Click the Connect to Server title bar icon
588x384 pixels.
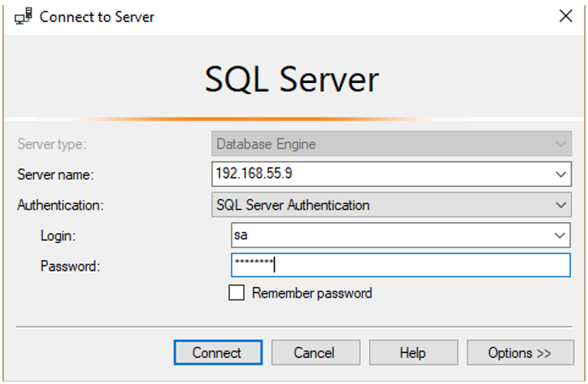23,17
